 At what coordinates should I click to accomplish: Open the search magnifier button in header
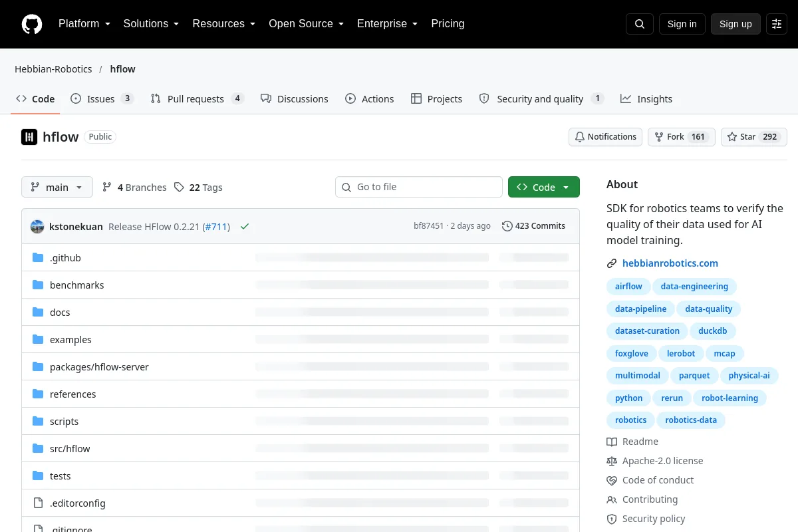coord(640,24)
